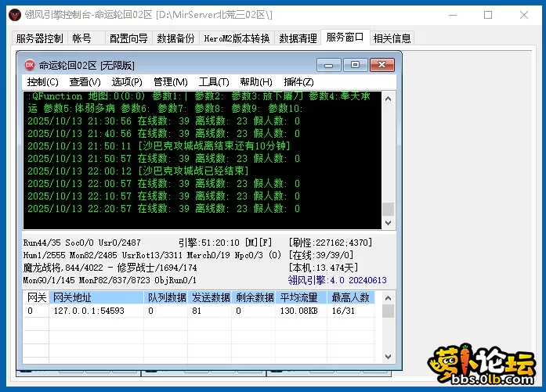Click the red icon of 命运轮回02区 window
546x392 pixels.
point(29,65)
